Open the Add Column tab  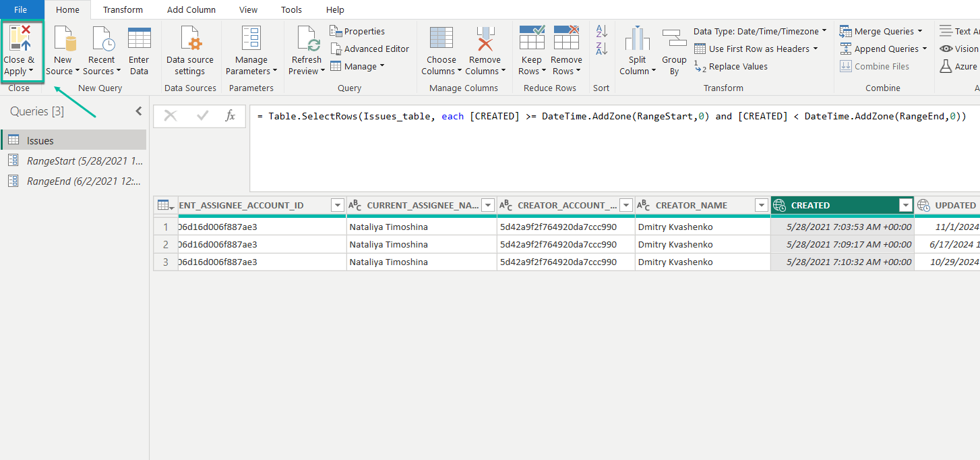click(191, 9)
